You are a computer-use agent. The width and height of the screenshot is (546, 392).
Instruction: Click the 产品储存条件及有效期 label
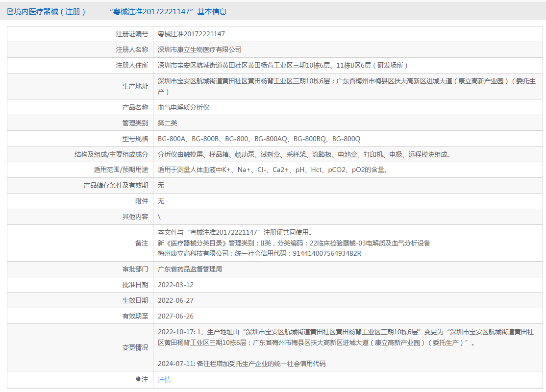pos(116,186)
